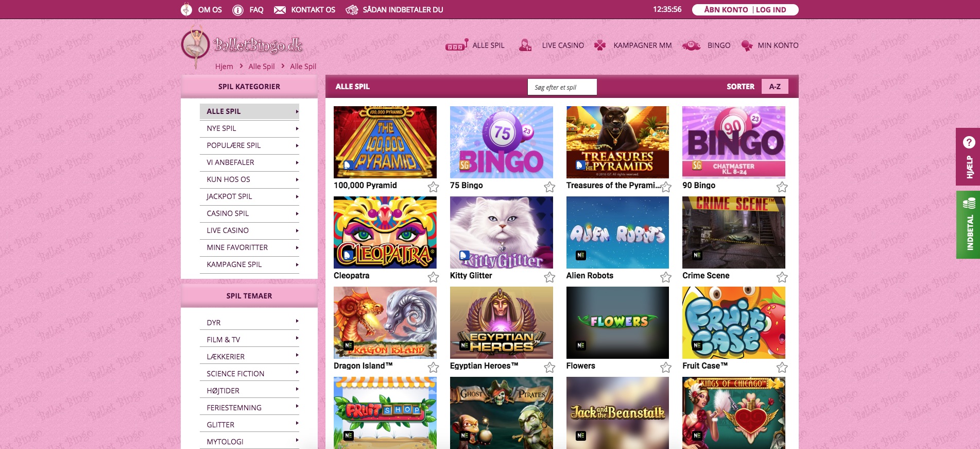Open the Jack and the Beanstalk thumbnail
The height and width of the screenshot is (449, 980).
point(617,413)
